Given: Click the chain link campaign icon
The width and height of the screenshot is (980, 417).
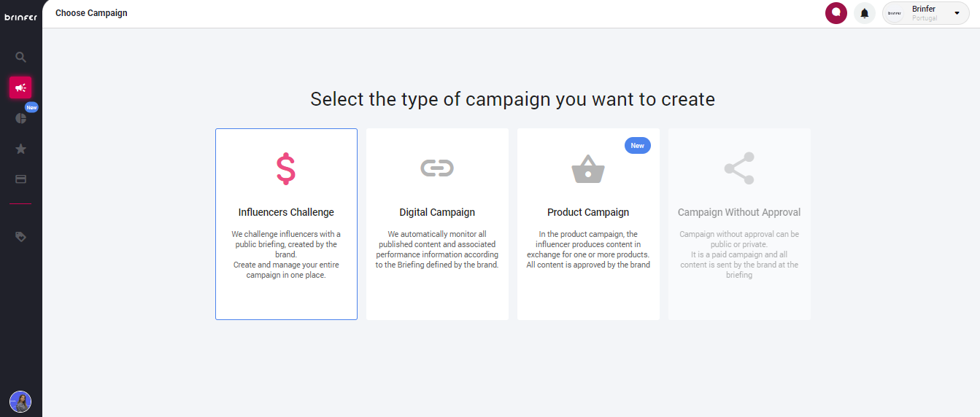Looking at the screenshot, I should click(x=437, y=168).
